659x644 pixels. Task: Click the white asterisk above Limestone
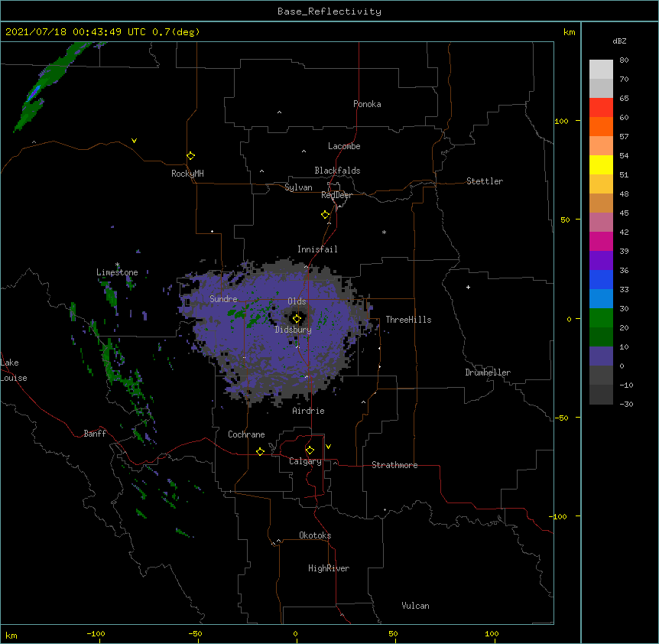pyautogui.click(x=118, y=265)
